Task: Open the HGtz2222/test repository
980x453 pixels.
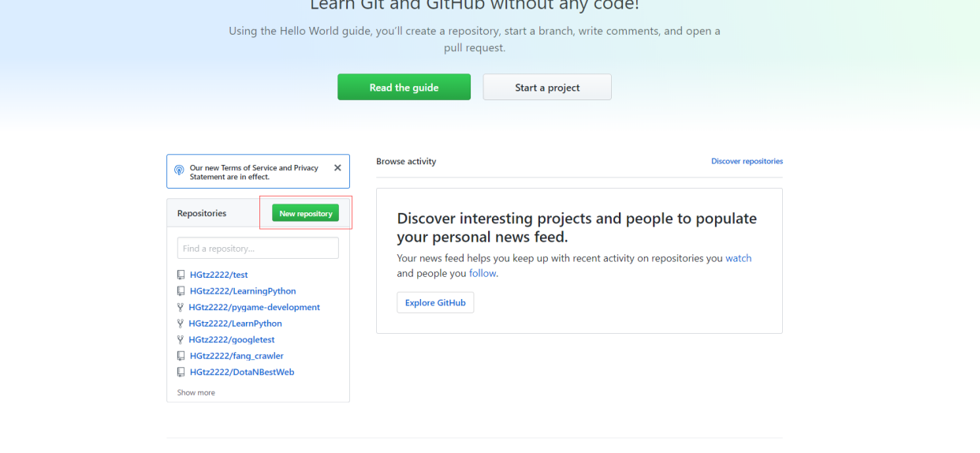Action: (218, 275)
